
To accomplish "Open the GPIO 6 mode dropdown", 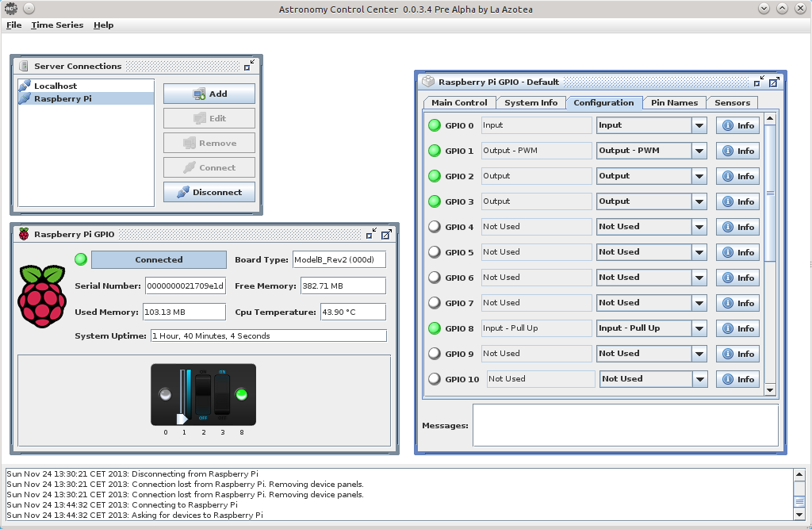I will [x=699, y=278].
